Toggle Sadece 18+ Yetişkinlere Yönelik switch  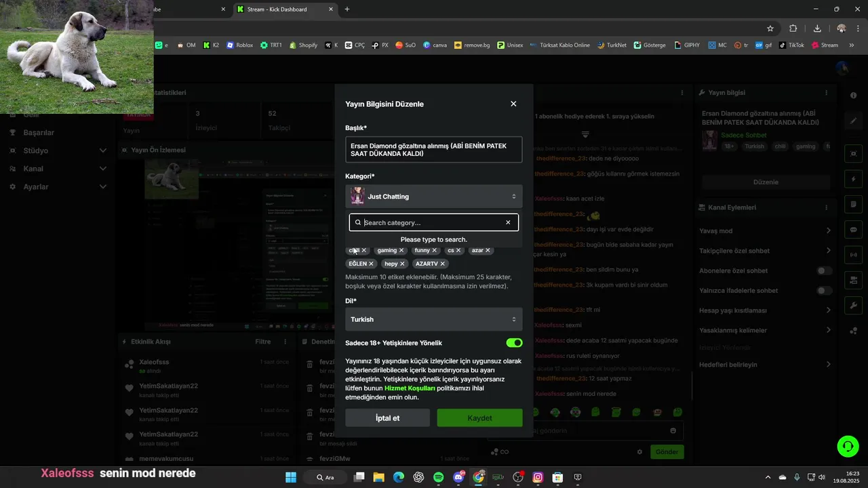[514, 343]
